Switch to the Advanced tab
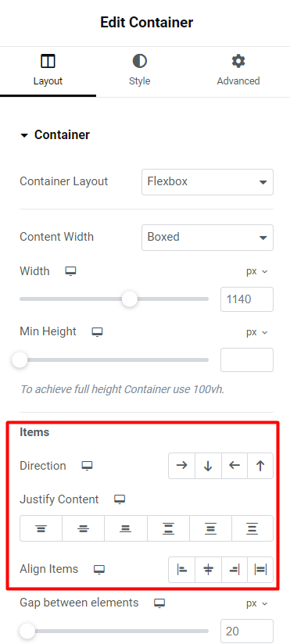The height and width of the screenshot is (644, 290). pos(238,71)
